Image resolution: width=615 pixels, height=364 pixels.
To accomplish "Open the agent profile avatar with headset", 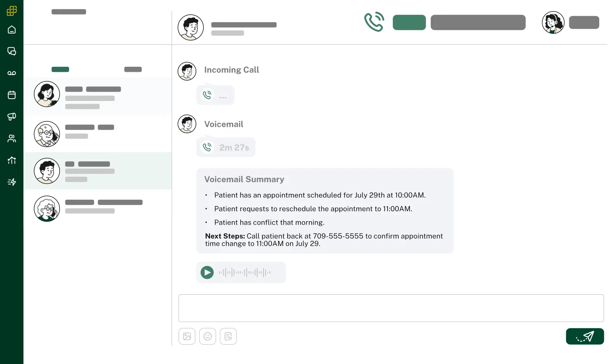I will point(553,22).
